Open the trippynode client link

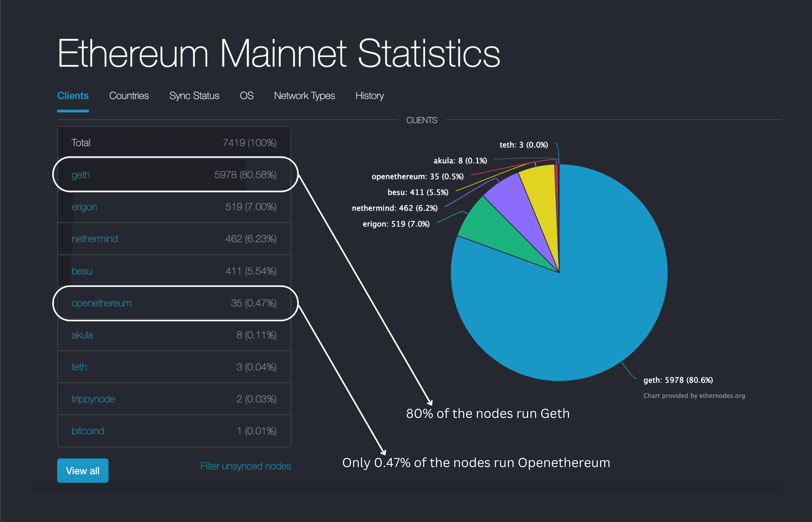point(93,399)
